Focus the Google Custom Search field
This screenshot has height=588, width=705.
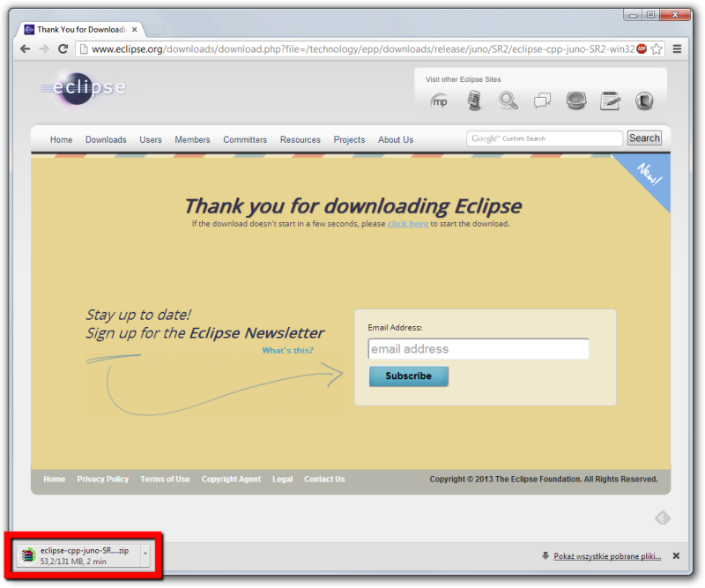pyautogui.click(x=545, y=138)
